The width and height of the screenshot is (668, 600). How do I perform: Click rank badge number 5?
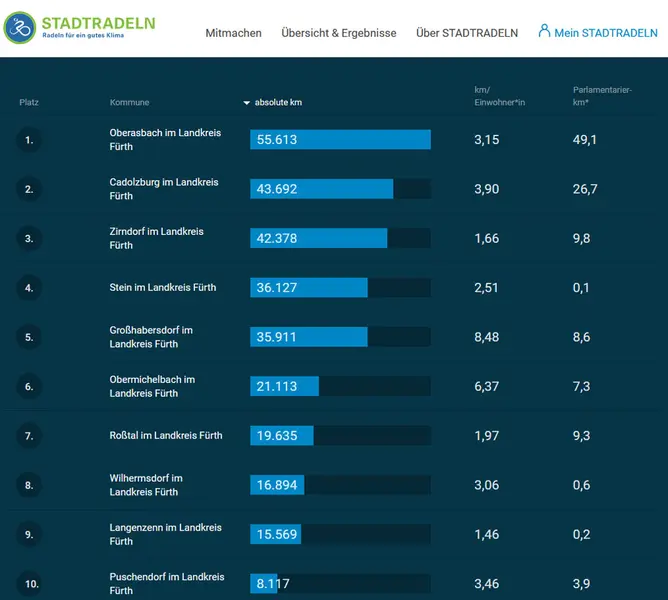coord(29,337)
